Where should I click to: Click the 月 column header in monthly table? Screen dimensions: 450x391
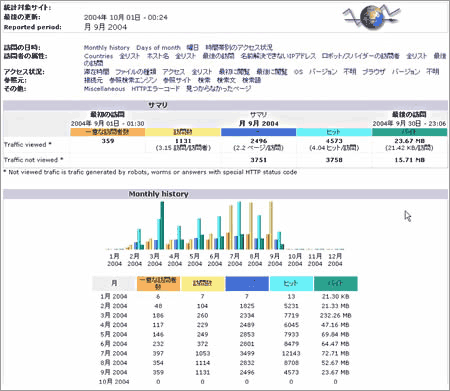[114, 284]
